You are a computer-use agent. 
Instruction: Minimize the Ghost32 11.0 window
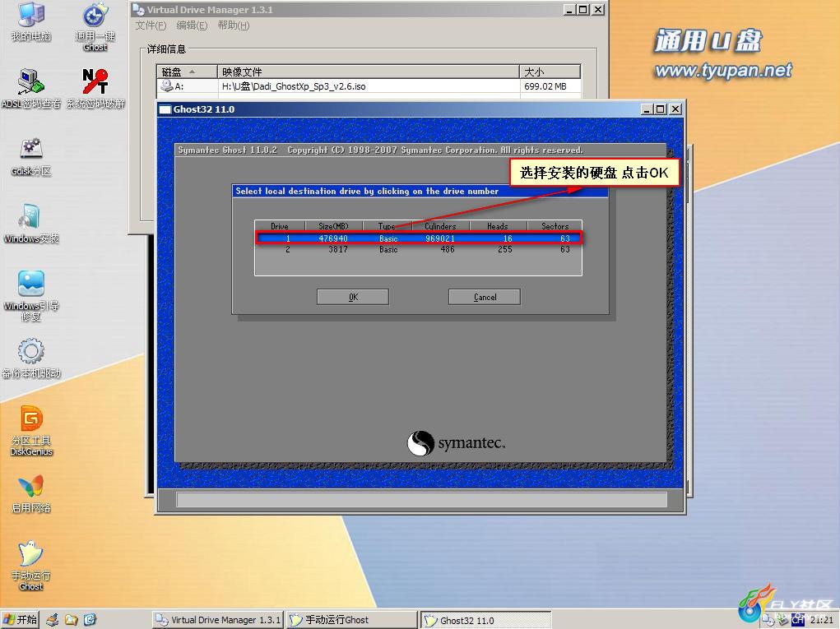(647, 109)
